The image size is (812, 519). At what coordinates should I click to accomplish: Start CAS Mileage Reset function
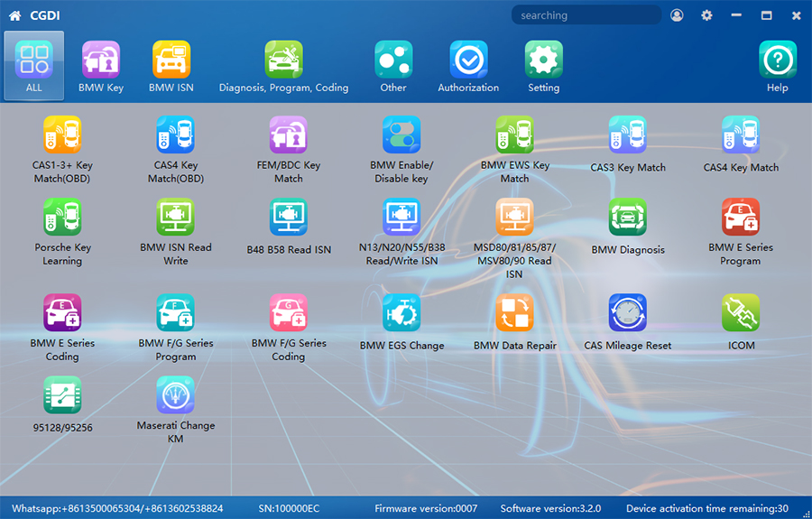(x=627, y=313)
